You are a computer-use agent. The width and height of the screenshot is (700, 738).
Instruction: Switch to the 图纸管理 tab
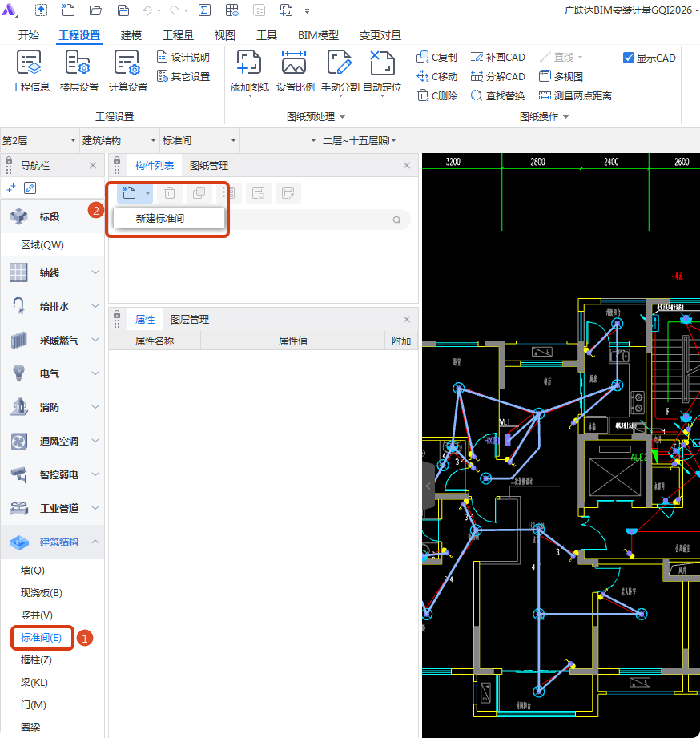[x=209, y=166]
